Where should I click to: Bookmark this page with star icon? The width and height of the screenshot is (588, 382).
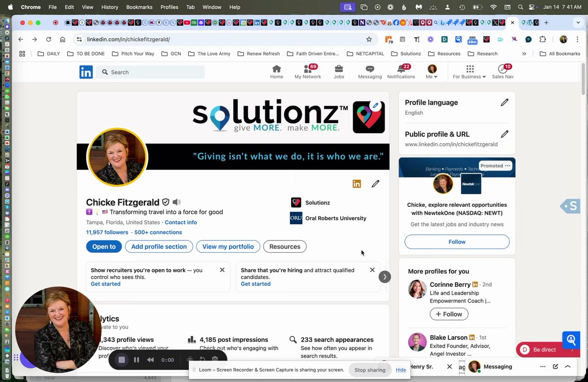tap(369, 40)
